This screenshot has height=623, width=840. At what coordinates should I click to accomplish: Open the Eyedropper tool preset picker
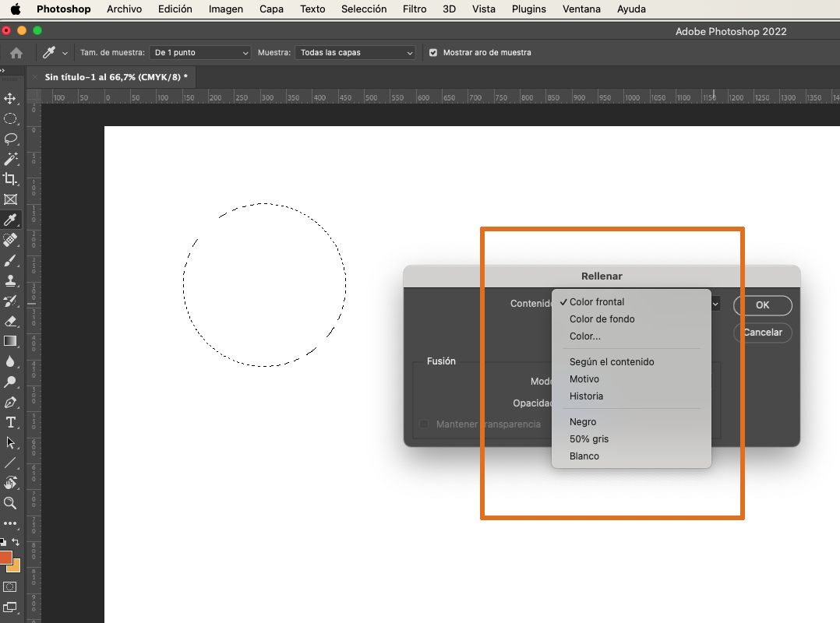point(55,52)
